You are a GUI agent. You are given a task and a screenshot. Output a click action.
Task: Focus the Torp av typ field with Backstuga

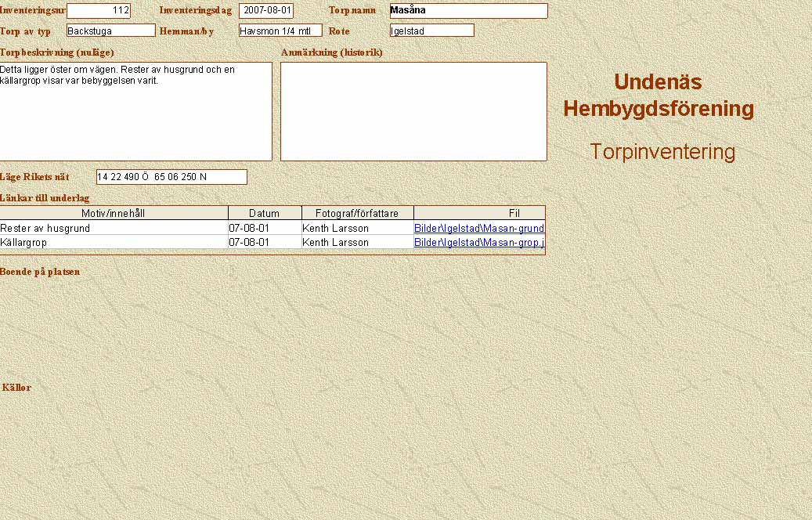click(110, 31)
